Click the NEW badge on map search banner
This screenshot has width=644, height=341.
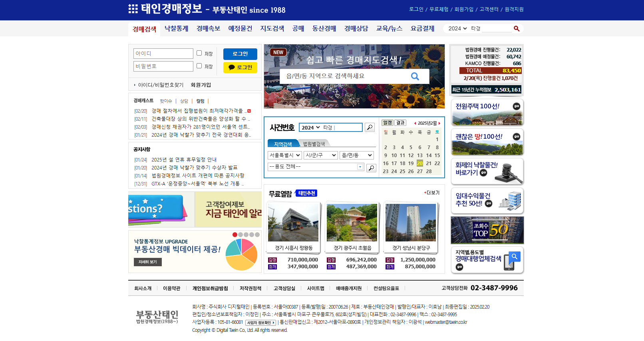click(x=278, y=52)
